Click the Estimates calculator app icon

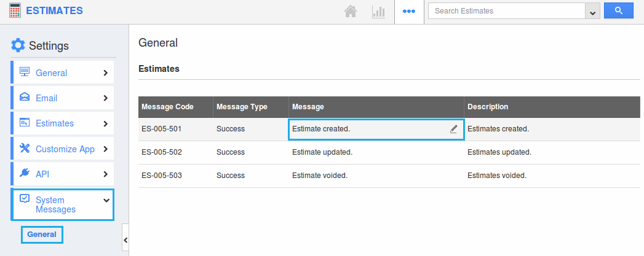15,10
